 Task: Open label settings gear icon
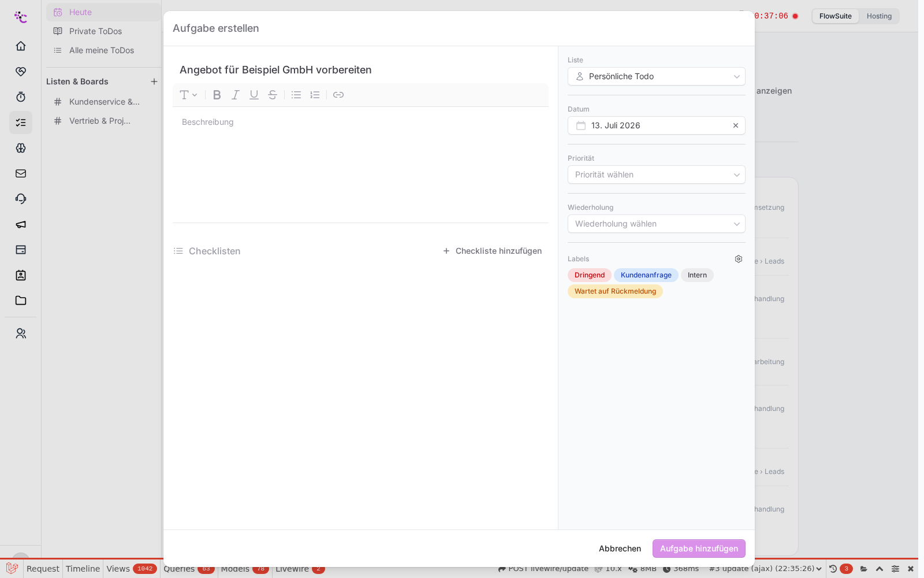(x=739, y=259)
